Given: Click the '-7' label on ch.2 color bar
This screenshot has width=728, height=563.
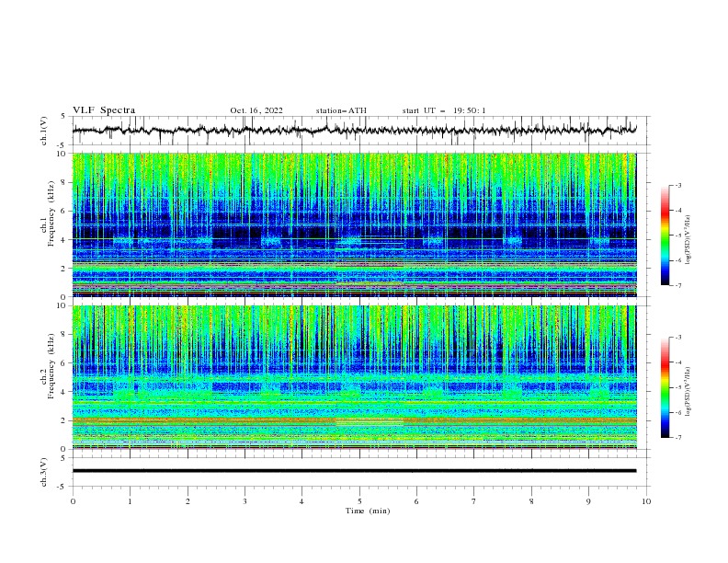Looking at the screenshot, I should point(677,438).
